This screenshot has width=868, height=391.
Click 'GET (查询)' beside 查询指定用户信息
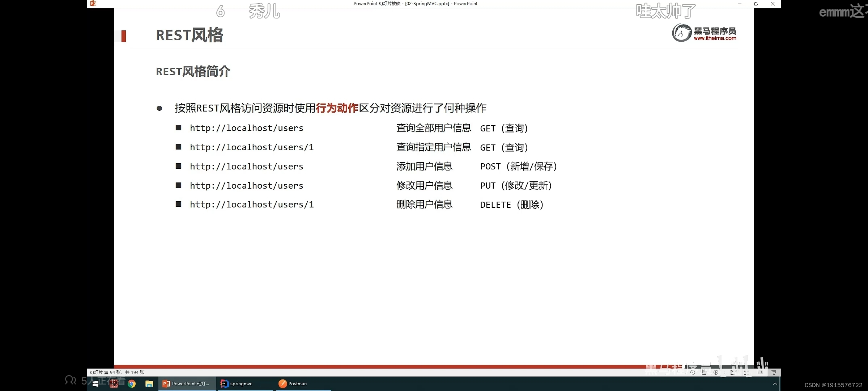tap(504, 147)
